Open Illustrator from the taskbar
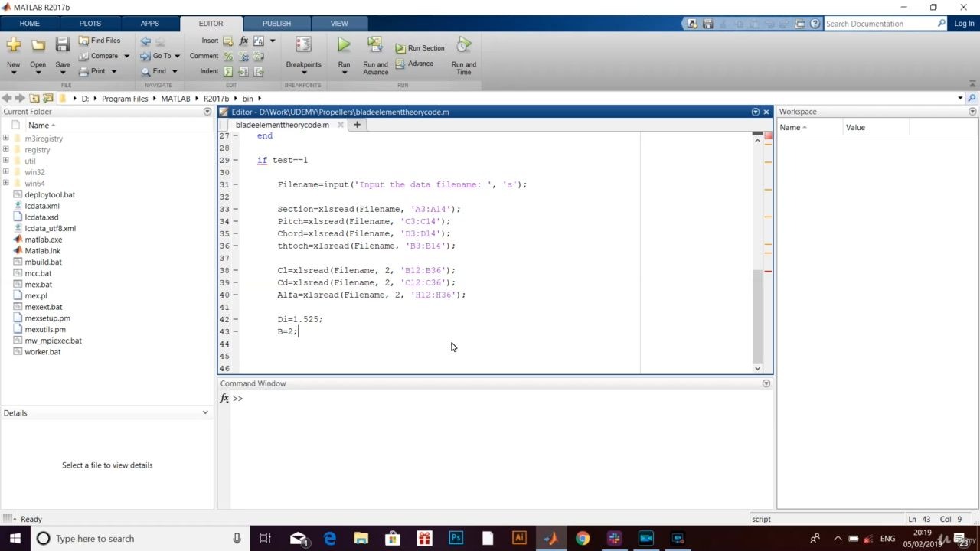The image size is (980, 551). click(x=519, y=538)
